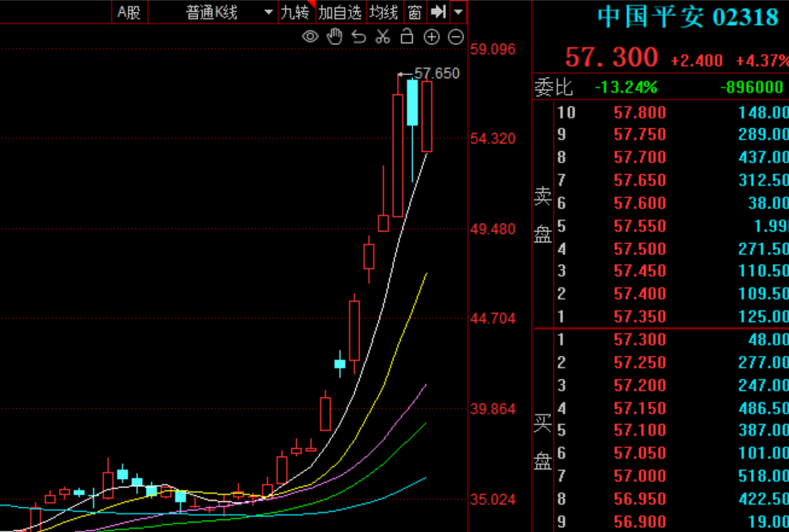Click the latest red candlestick on chart
The height and width of the screenshot is (532, 789).
[427, 116]
